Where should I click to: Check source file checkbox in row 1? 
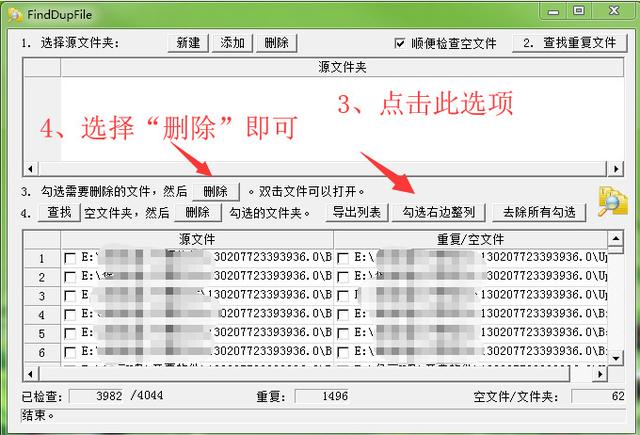[x=70, y=258]
